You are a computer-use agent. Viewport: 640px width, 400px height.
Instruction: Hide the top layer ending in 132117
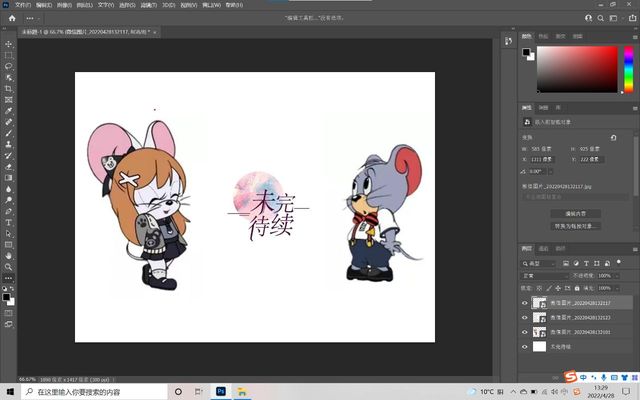tap(525, 303)
